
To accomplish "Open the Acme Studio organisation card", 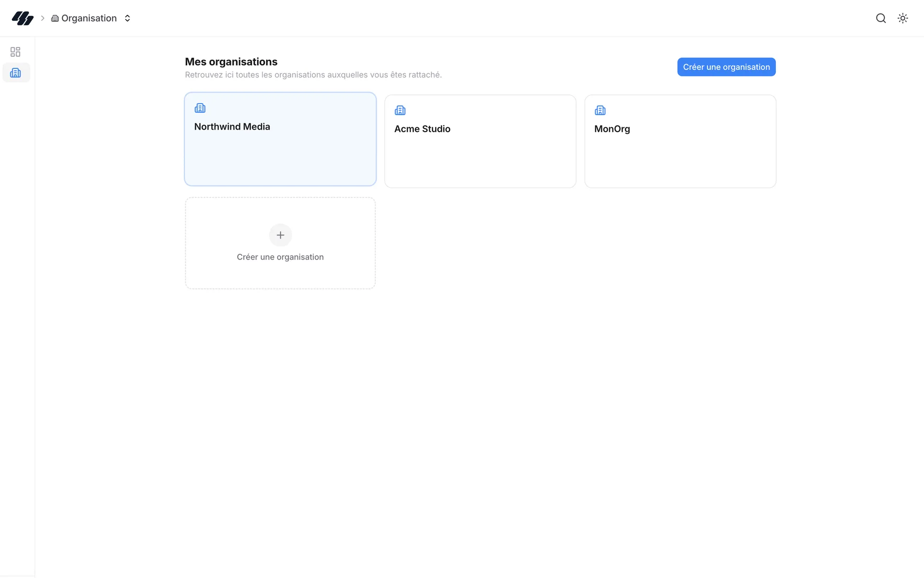I will [480, 141].
